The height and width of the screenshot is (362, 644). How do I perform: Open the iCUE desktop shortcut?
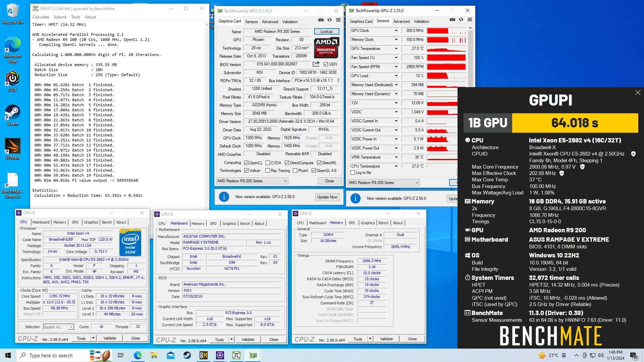12,81
